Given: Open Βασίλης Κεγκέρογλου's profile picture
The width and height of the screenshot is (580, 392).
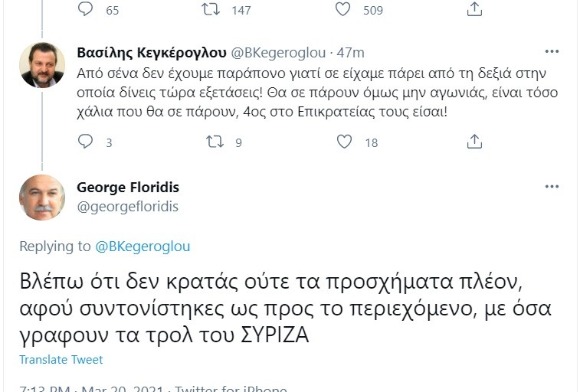Looking at the screenshot, I should [x=41, y=65].
